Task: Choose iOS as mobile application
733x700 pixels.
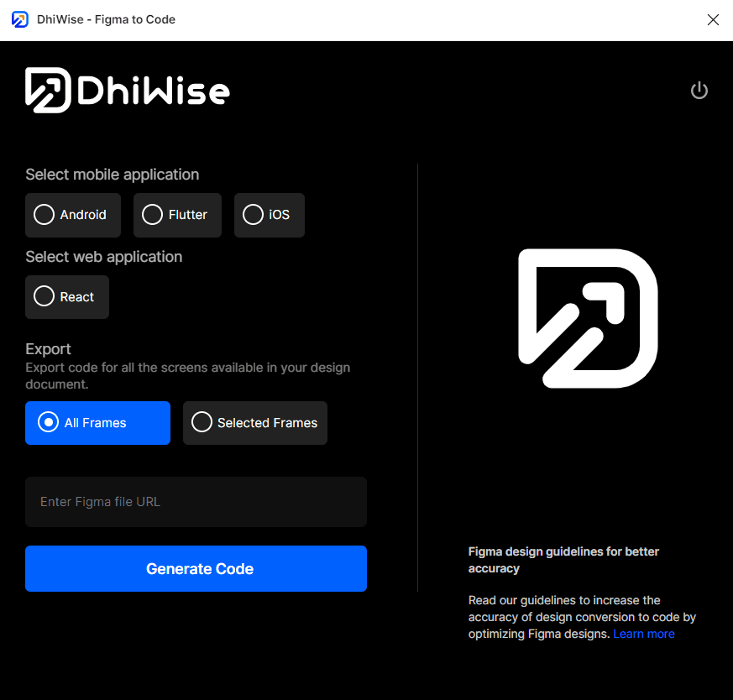Action: (x=270, y=215)
